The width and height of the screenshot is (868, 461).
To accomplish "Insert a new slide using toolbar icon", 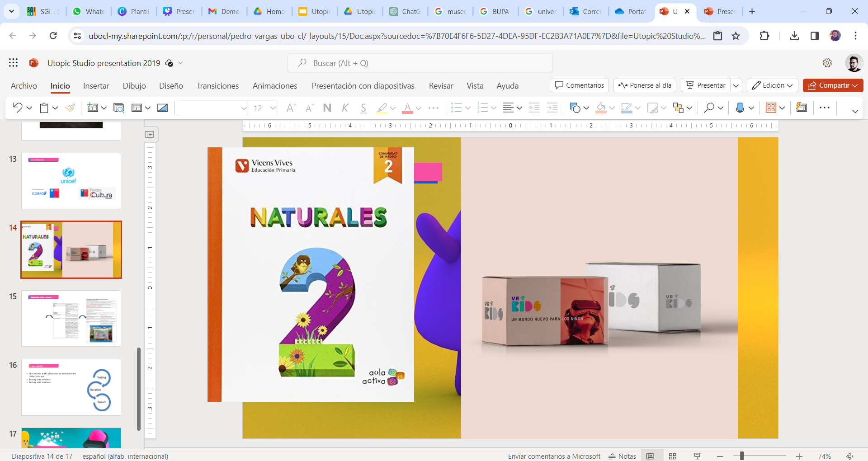I will [x=93, y=108].
